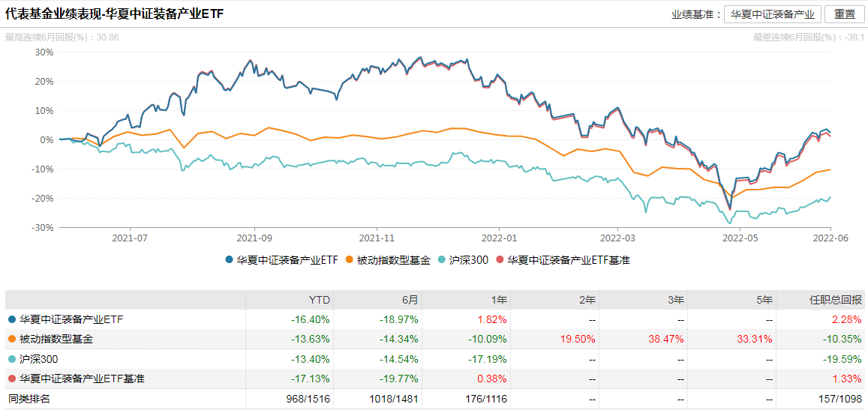The image size is (868, 410).
Task: Click the red dot beside 华夏中证装备产业ETF基准 table row
Action: click(12, 379)
